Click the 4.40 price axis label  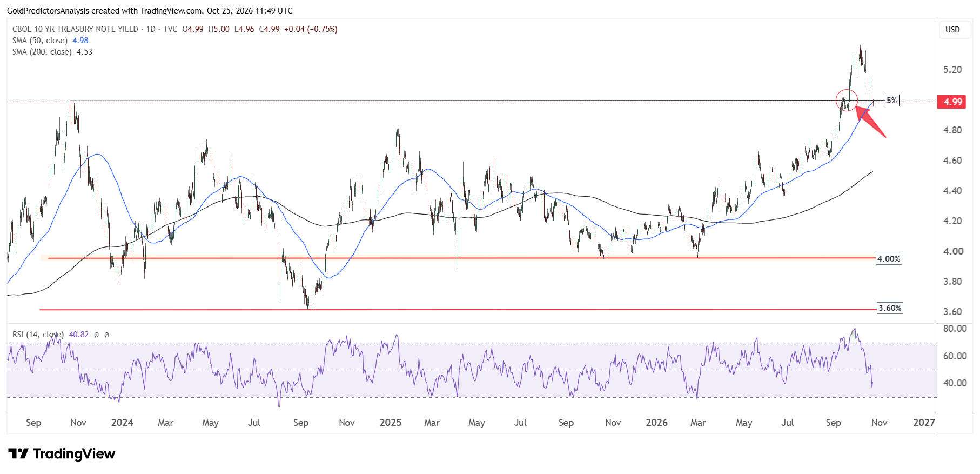pyautogui.click(x=952, y=191)
